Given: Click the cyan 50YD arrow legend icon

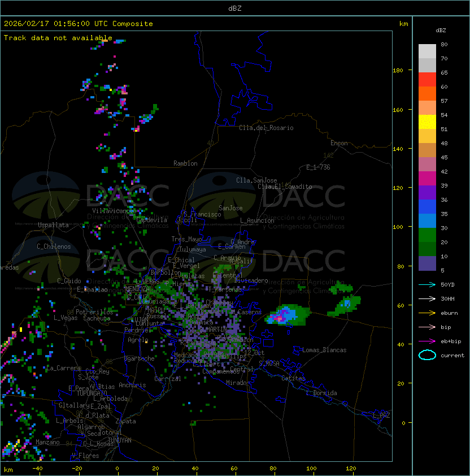Looking at the screenshot, I should click(x=427, y=284).
